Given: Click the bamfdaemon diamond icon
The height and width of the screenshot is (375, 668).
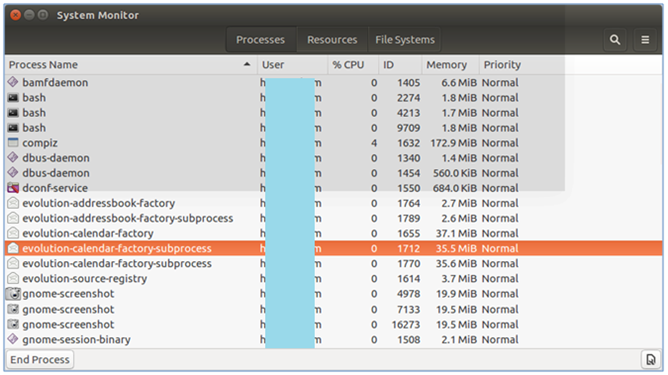Looking at the screenshot, I should click(x=13, y=82).
